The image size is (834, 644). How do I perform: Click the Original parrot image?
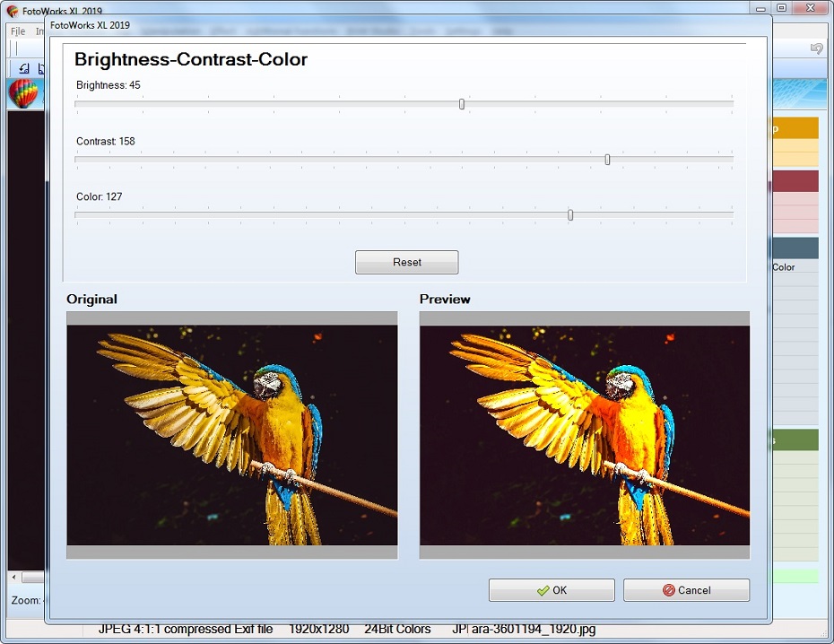[231, 435]
